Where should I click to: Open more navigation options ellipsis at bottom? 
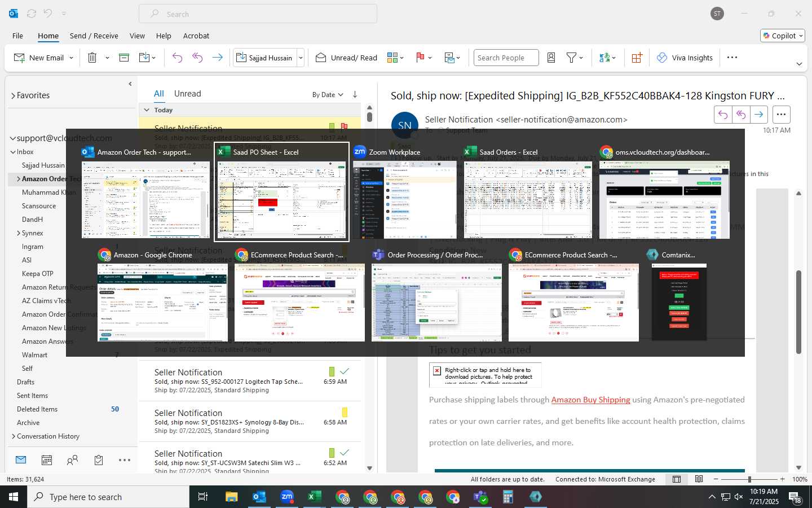[125, 460]
